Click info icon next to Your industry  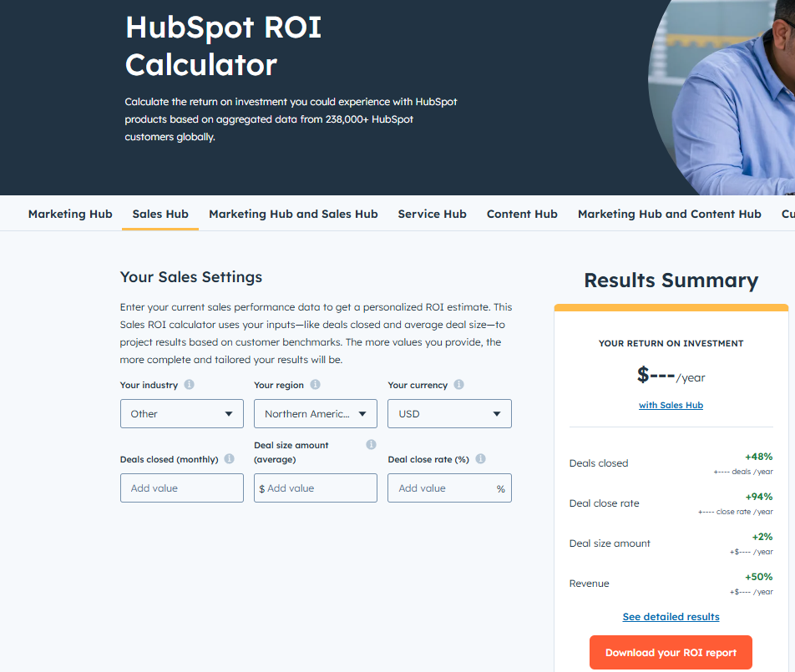(190, 385)
